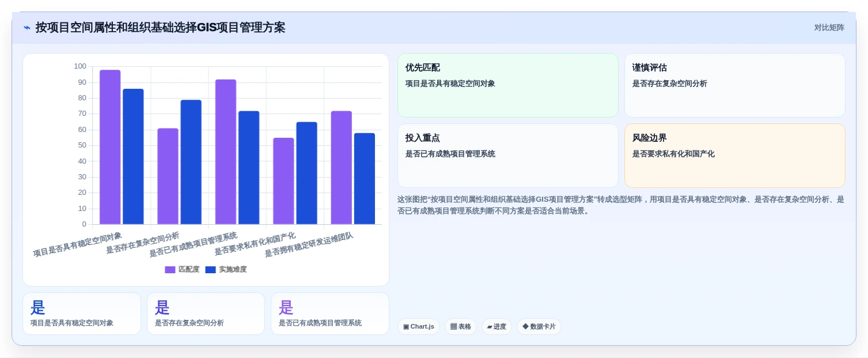Click blue bar for 是否存在复杂空间分析
868x358 pixels.
click(191, 162)
